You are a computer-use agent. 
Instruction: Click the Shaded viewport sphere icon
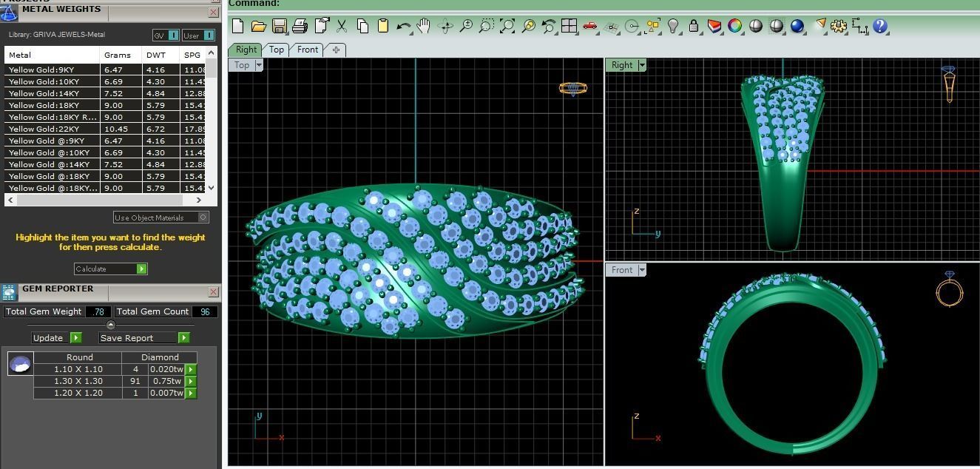[x=755, y=26]
